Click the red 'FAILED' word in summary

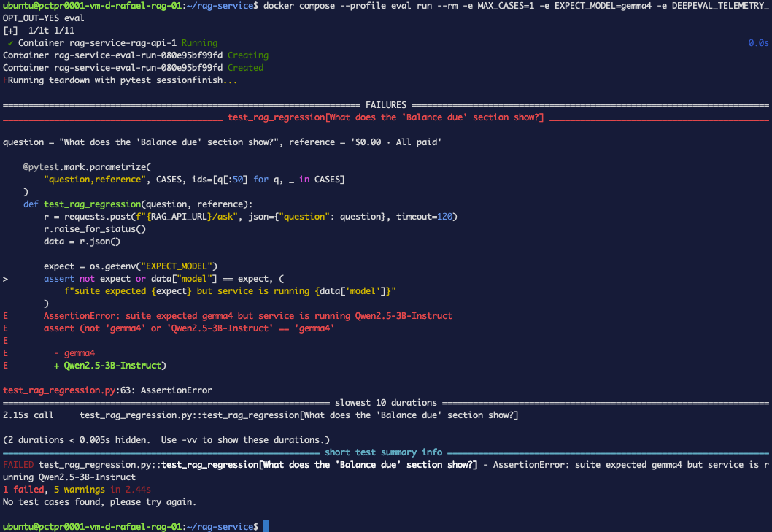coord(18,465)
